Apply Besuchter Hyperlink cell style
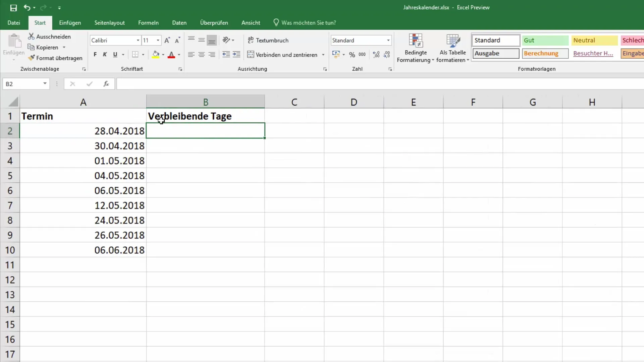Viewport: 644px width, 362px height. pos(594,53)
